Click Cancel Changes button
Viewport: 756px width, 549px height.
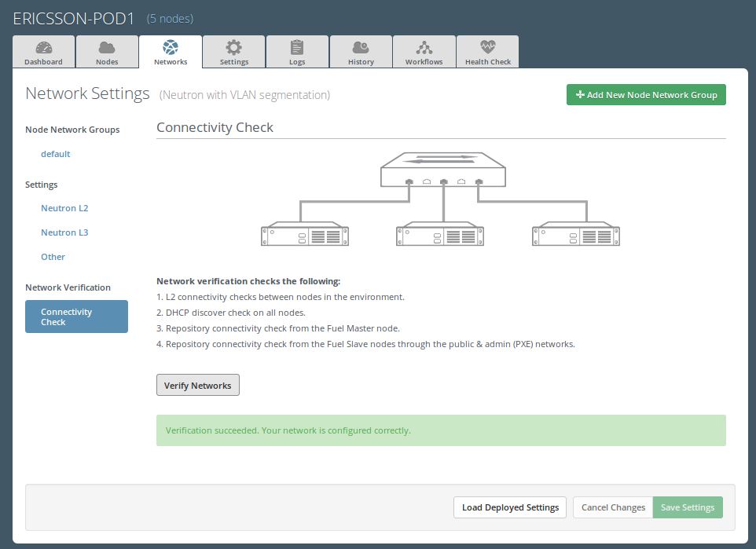pyautogui.click(x=613, y=507)
